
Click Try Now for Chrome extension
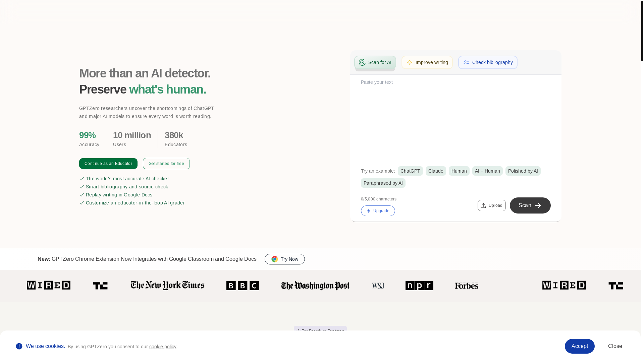click(285, 259)
